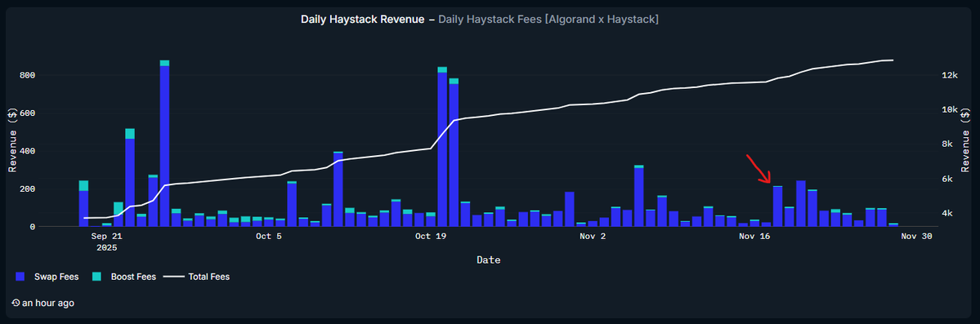Viewport: 980px width, 324px height.
Task: Click the '2025' year label under Sep 21
Action: point(106,247)
